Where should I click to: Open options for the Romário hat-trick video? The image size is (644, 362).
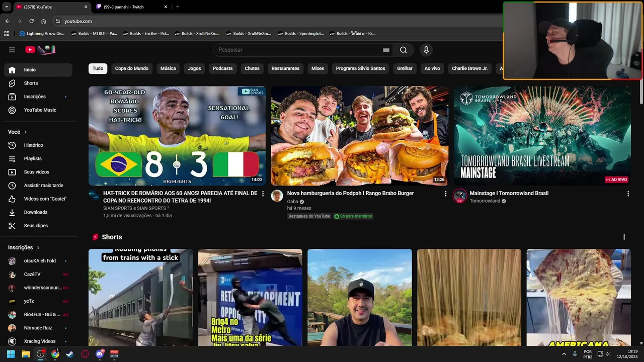pos(263,194)
